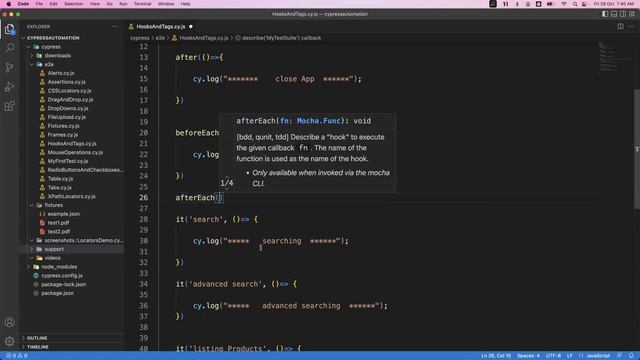Open the Source Control view

click(9, 67)
